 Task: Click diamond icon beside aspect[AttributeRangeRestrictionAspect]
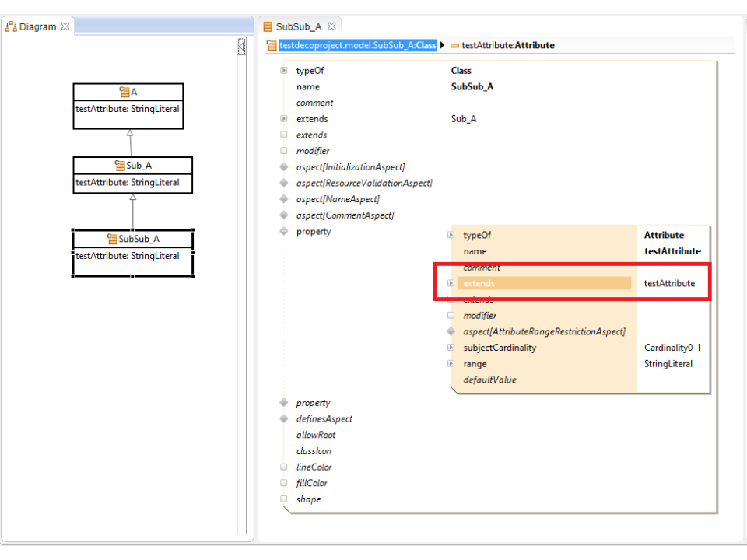point(451,331)
